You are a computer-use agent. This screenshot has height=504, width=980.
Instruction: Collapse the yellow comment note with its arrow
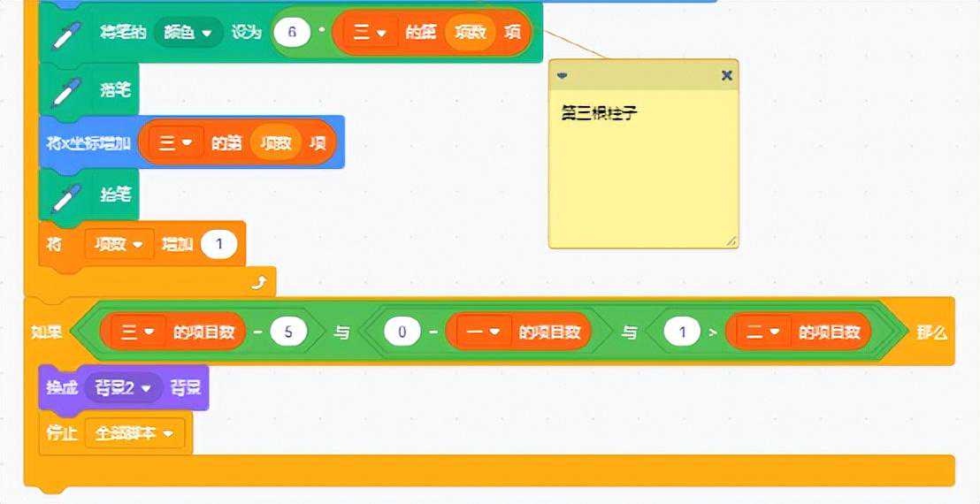point(561,76)
